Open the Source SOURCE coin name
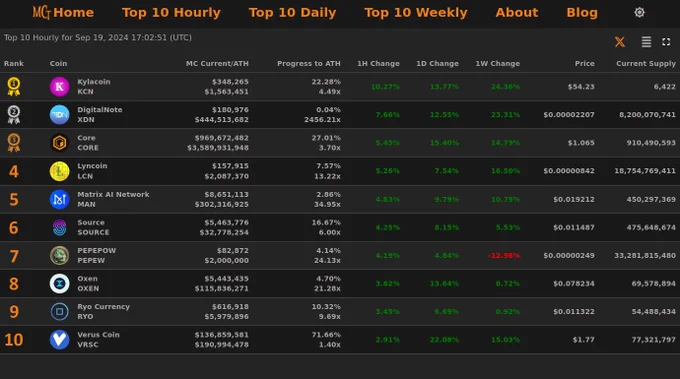Image resolution: width=680 pixels, height=379 pixels. 93,227
